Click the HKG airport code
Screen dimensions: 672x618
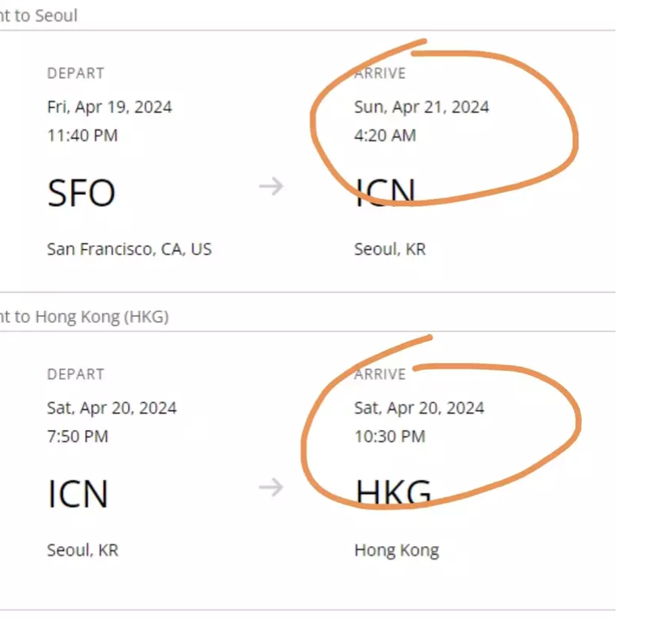click(x=393, y=493)
